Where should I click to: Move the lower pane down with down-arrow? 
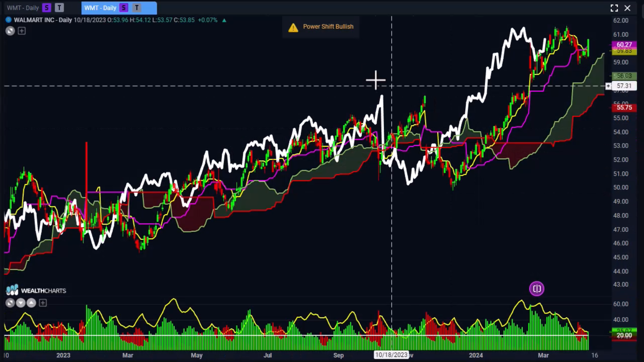pyautogui.click(x=21, y=303)
